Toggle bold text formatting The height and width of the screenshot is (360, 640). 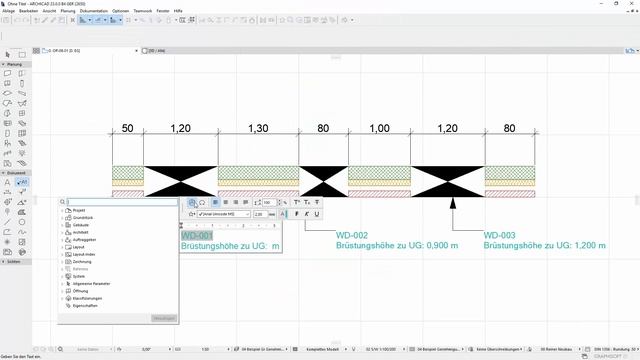[297, 214]
